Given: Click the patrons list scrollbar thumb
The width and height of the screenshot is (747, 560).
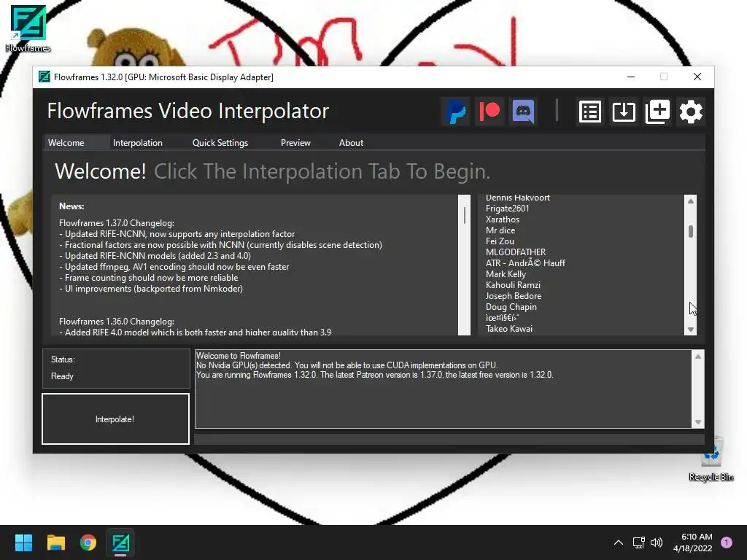Looking at the screenshot, I should tap(690, 231).
